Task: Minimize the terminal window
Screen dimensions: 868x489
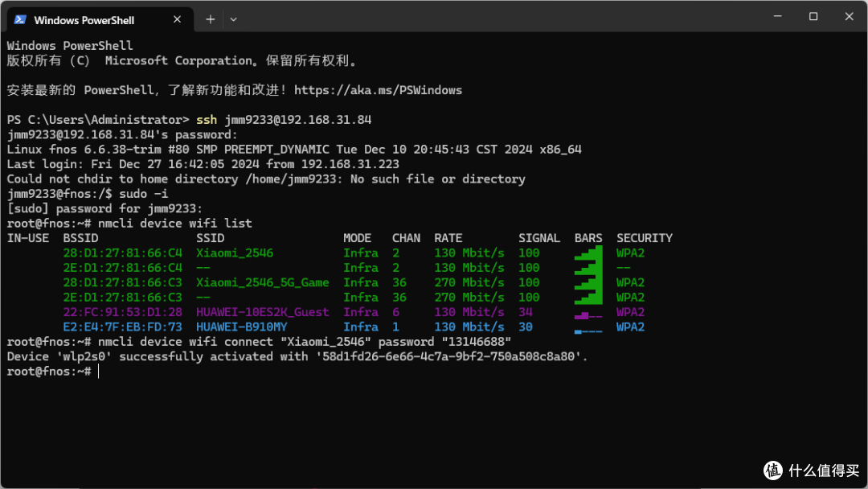Action: point(778,17)
